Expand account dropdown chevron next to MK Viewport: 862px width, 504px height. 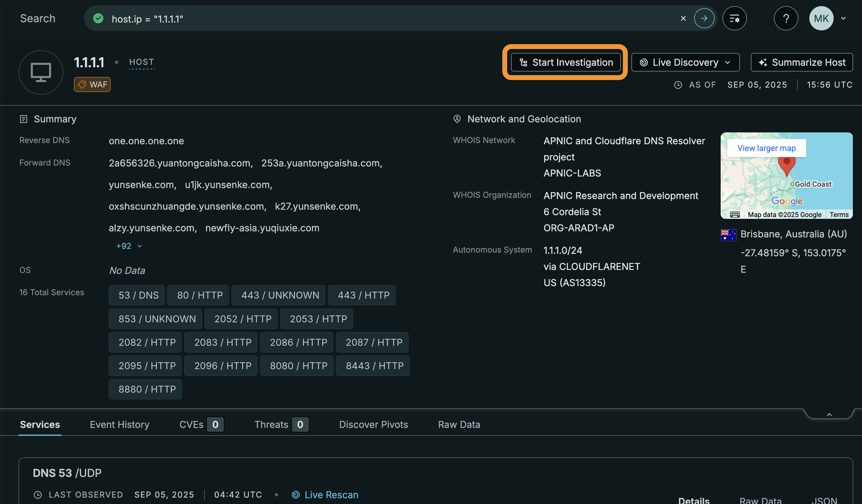click(843, 19)
